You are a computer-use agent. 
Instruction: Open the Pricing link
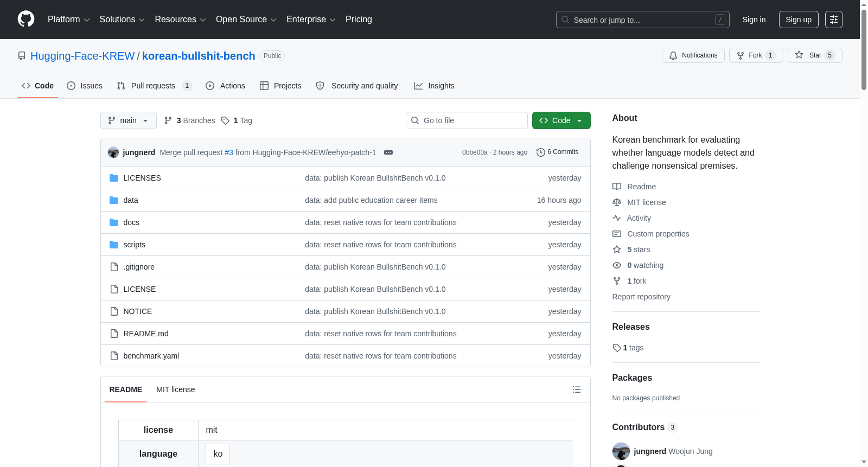click(359, 20)
